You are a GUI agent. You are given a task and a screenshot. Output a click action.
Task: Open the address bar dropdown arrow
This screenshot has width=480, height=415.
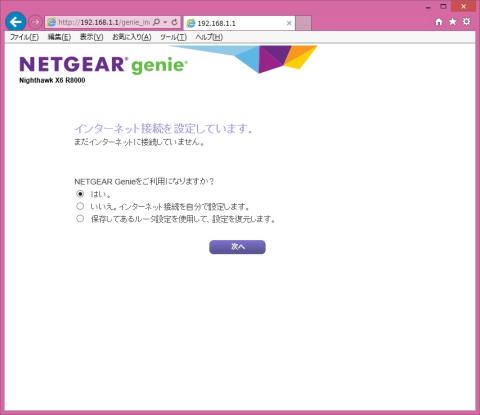click(165, 22)
